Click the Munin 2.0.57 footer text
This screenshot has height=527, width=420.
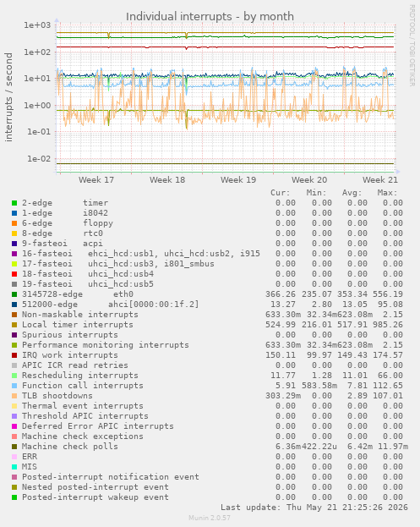pyautogui.click(x=210, y=518)
